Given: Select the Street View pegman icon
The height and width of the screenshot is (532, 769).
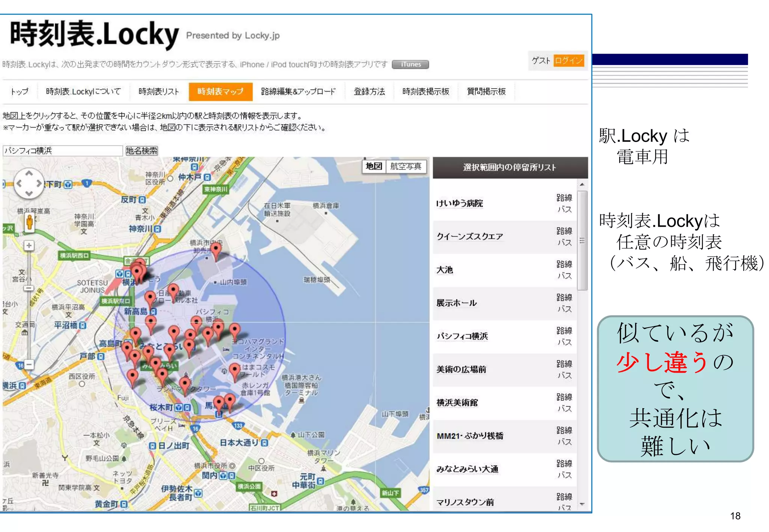Looking at the screenshot, I should coord(29,222).
